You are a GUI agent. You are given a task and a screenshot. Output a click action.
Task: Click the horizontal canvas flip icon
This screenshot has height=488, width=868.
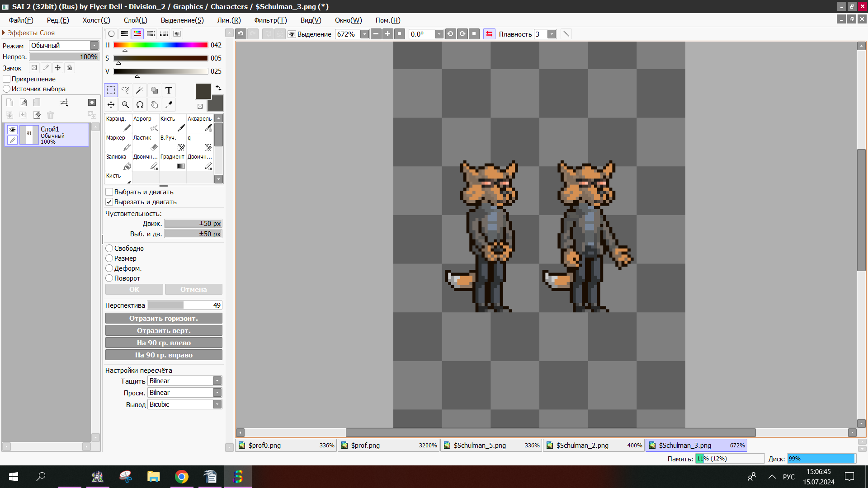click(x=489, y=34)
